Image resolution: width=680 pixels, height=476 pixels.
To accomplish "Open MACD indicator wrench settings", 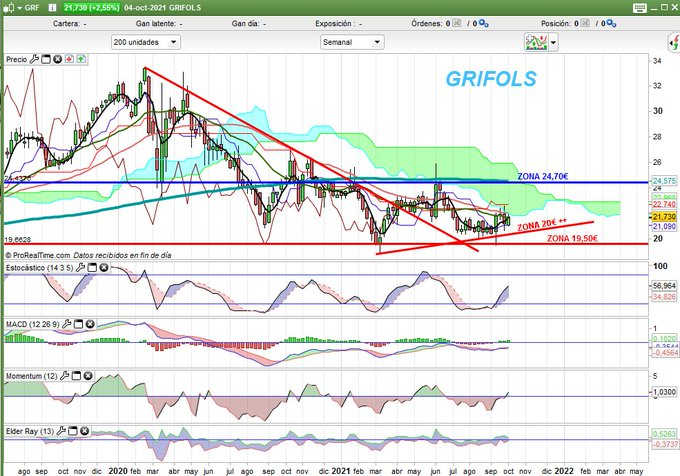I will tap(66, 324).
